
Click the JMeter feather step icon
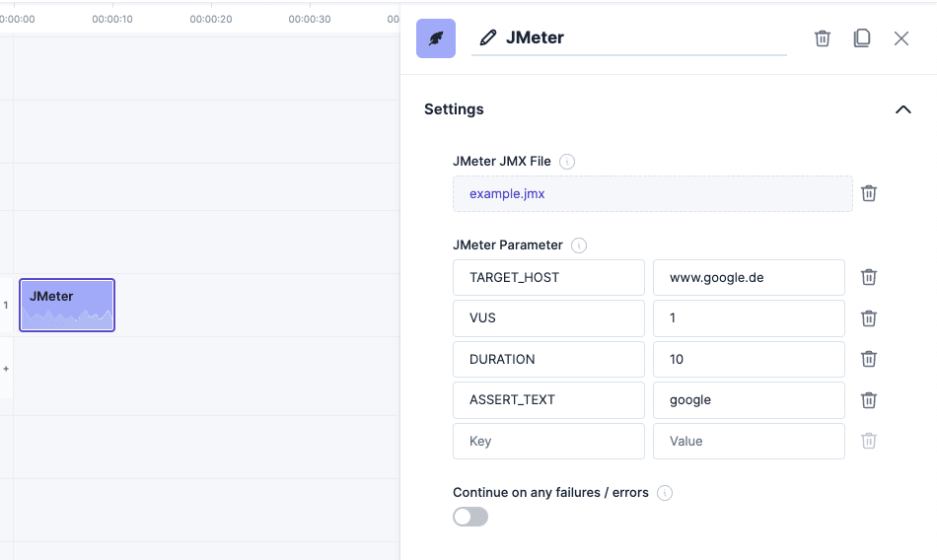click(436, 38)
